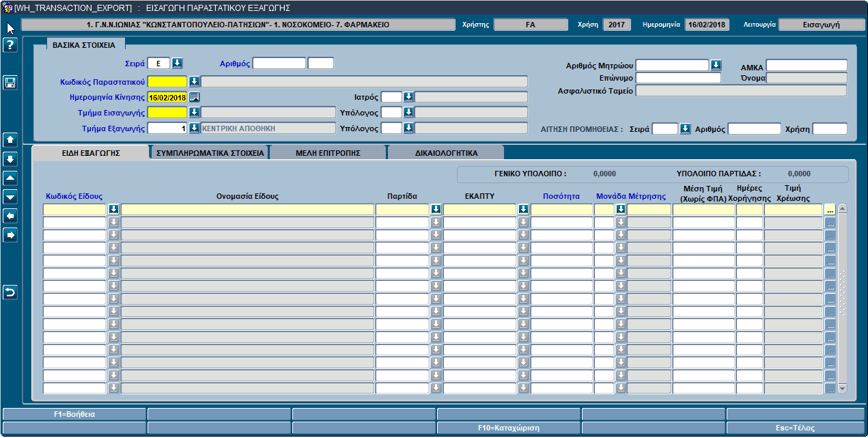Click the save diskette icon in sidebar
The image size is (868, 438).
10,83
